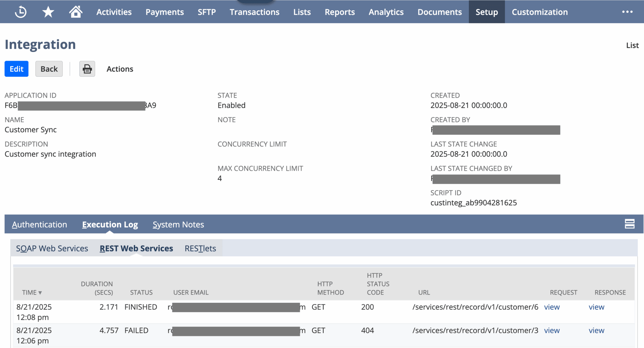
Task: Open the overflow ellipsis menu
Action: coord(628,12)
